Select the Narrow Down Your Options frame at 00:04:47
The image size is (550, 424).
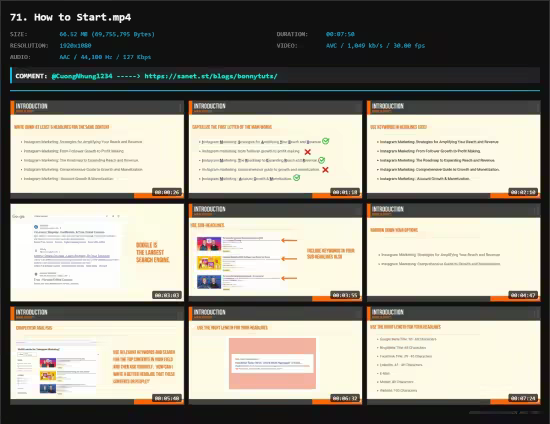coord(454,253)
